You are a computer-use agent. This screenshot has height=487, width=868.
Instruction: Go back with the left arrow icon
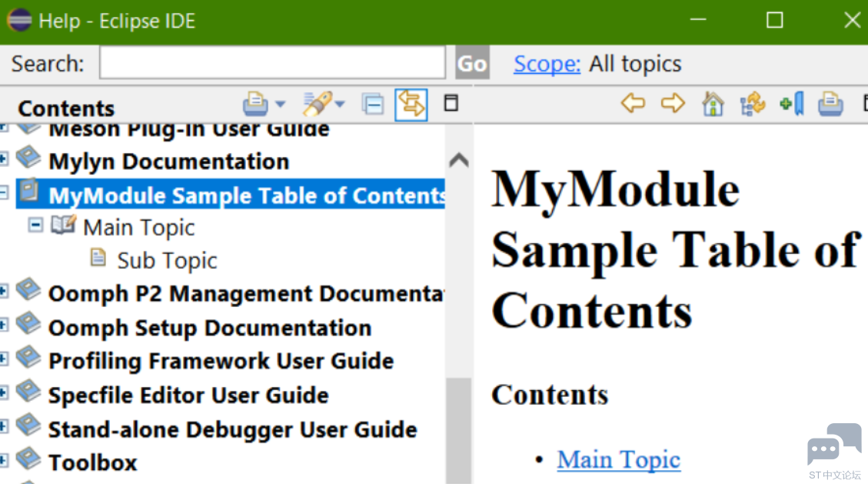634,103
